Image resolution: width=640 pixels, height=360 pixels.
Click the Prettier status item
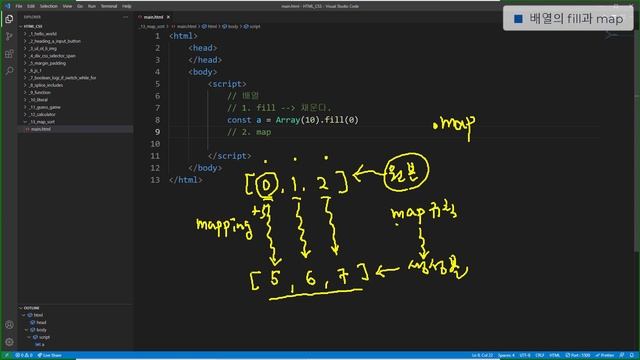click(x=604, y=355)
